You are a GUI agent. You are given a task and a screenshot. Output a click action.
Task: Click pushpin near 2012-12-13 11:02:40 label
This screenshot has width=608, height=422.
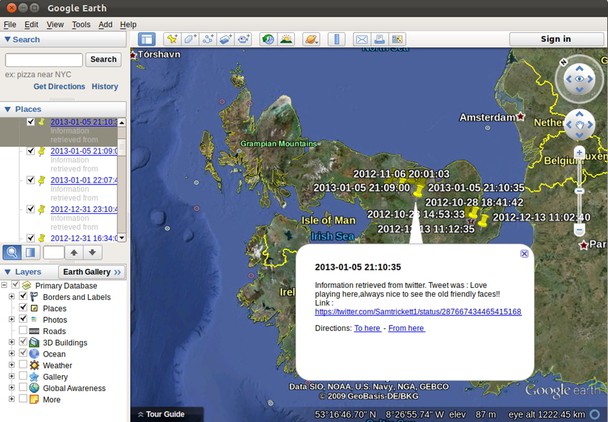tap(483, 220)
